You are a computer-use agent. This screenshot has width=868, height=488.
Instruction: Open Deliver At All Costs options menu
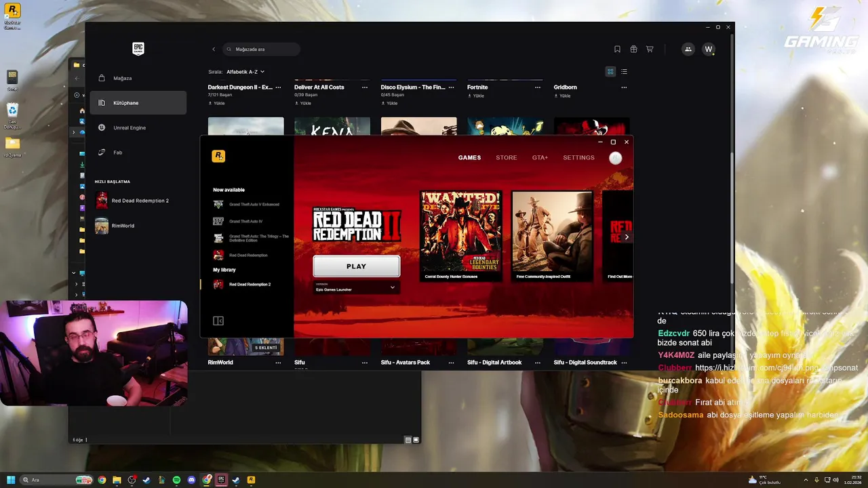pos(365,87)
